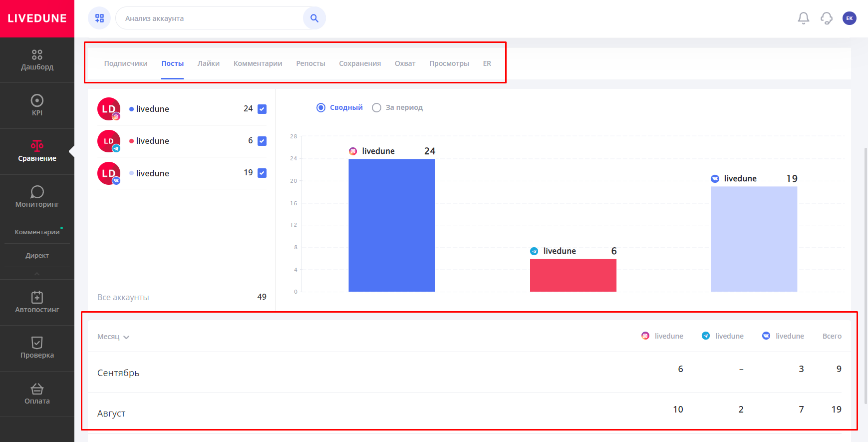
Task: Click the page vertical scrollbar
Action: [866, 275]
